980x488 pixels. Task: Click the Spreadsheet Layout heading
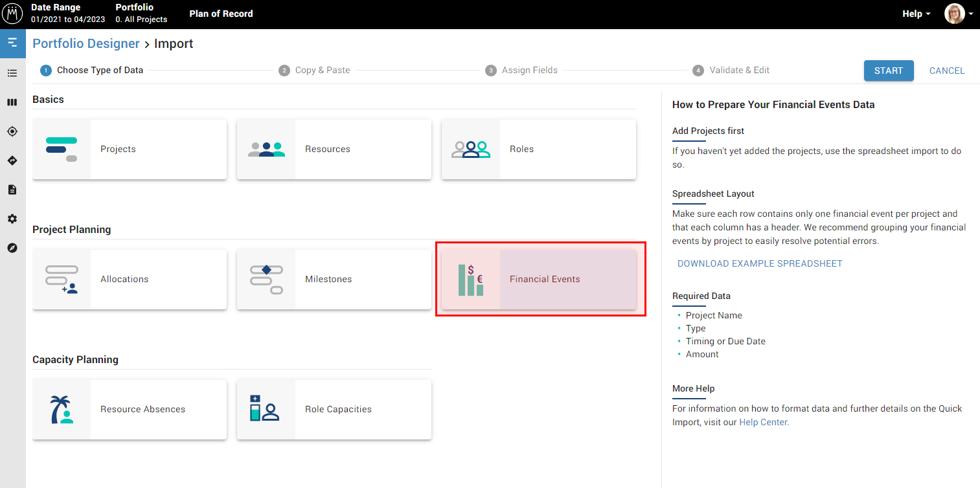pos(713,194)
